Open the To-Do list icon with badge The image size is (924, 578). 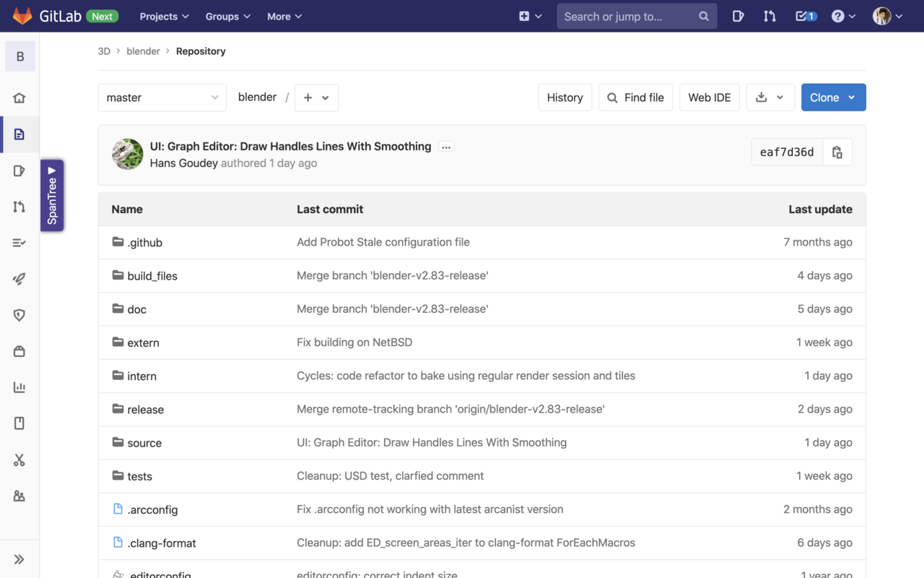[806, 16]
